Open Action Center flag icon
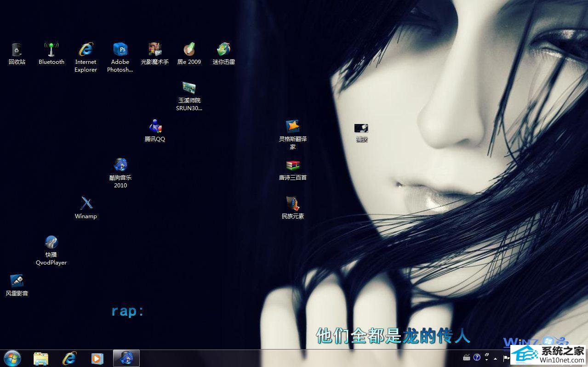 pos(506,358)
